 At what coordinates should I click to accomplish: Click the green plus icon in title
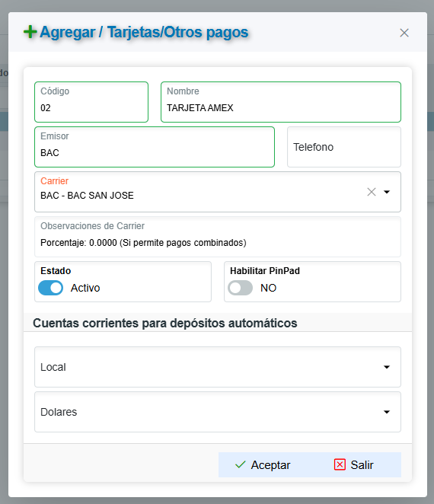(x=30, y=32)
